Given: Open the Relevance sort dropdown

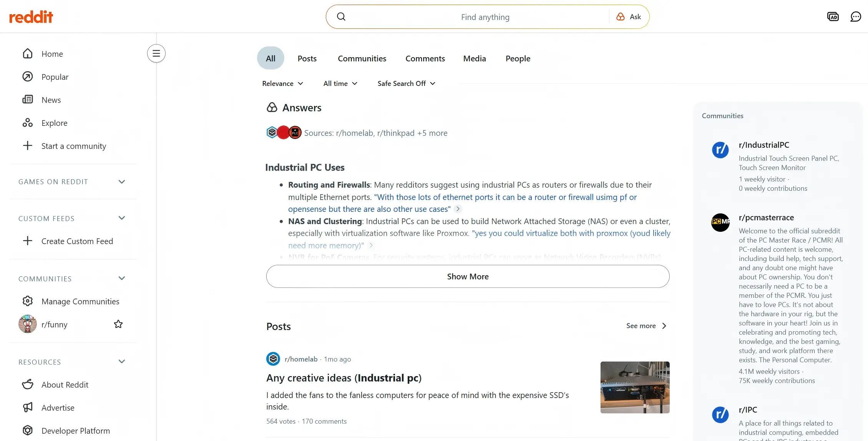Looking at the screenshot, I should [x=283, y=83].
